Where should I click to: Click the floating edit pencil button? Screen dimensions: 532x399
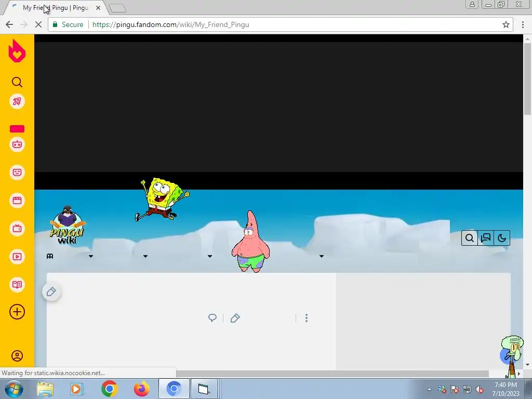51,292
